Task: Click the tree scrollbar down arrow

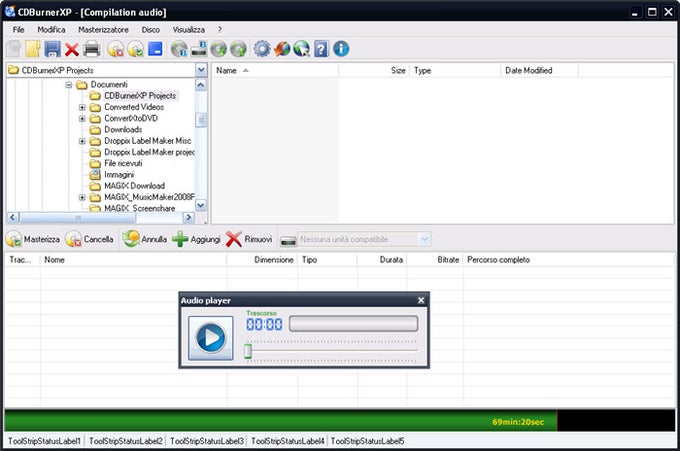Action: pyautogui.click(x=201, y=205)
